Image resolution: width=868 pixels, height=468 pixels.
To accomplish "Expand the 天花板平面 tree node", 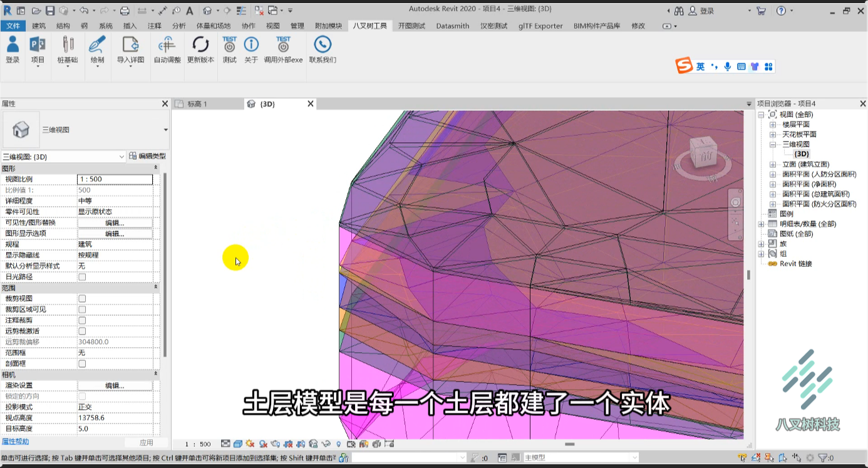I will pyautogui.click(x=772, y=135).
